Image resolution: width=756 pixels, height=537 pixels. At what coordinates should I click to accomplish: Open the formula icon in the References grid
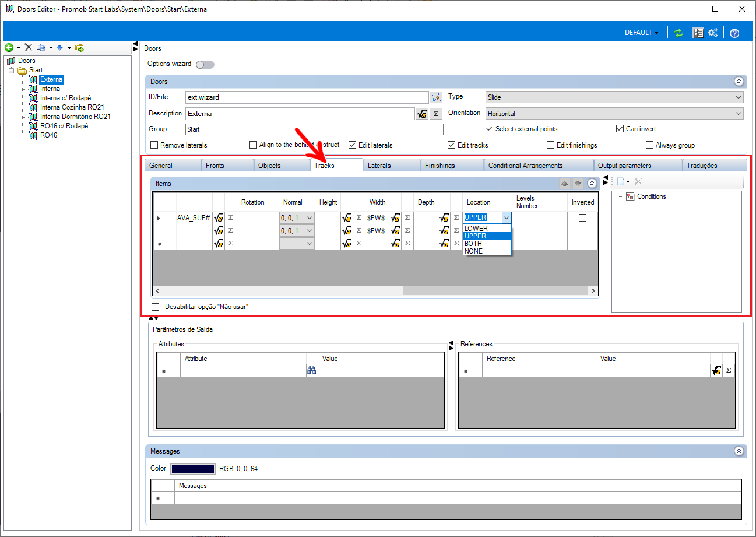[716, 370]
